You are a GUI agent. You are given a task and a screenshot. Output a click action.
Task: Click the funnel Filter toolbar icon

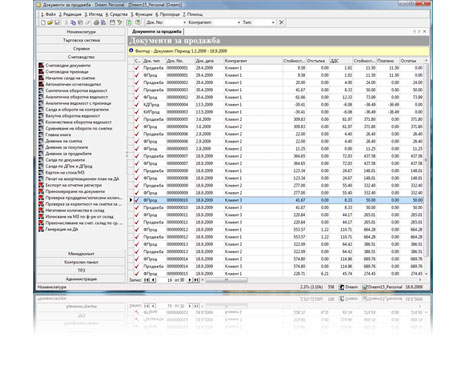(x=120, y=23)
